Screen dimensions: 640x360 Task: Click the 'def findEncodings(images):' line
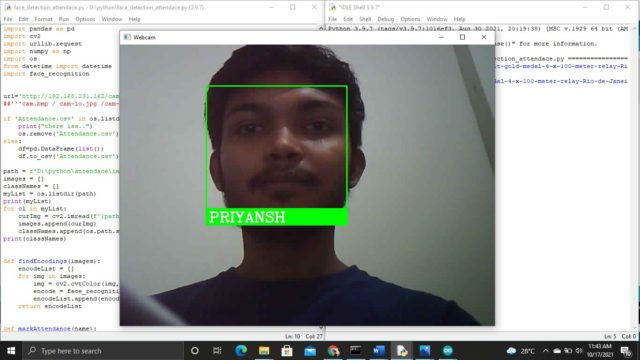pyautogui.click(x=51, y=261)
